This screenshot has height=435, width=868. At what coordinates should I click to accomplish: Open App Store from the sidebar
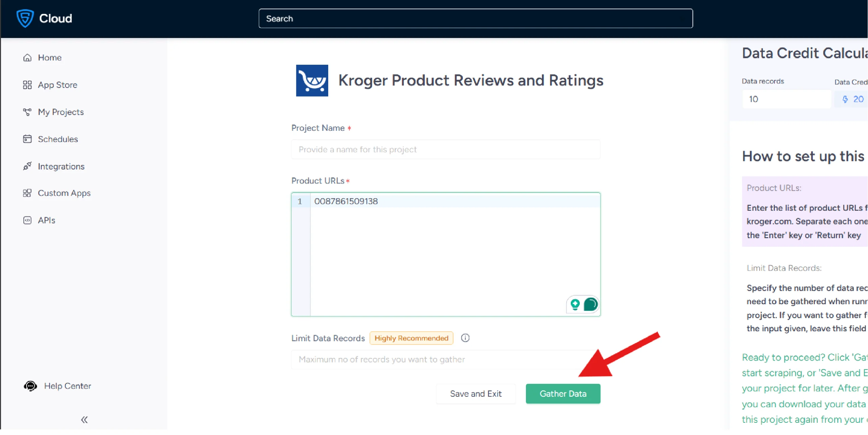pos(57,85)
